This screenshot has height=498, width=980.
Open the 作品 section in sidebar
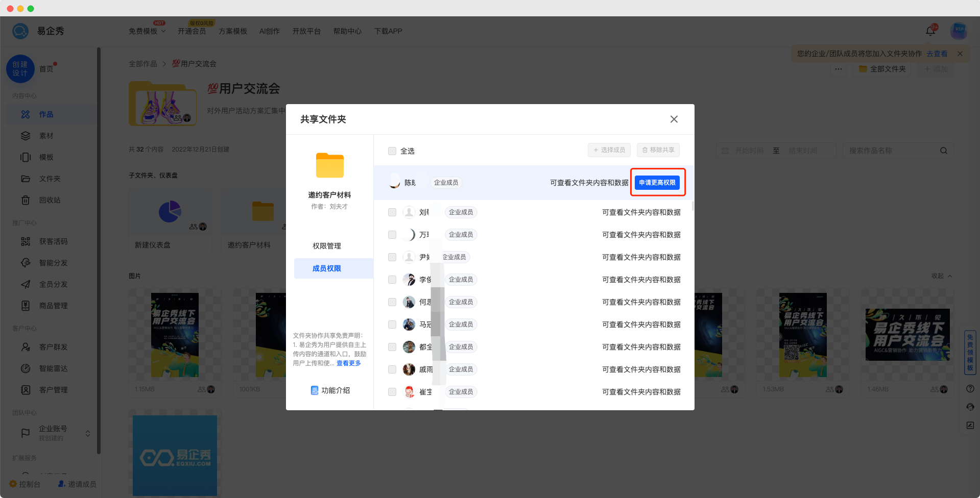pos(46,115)
